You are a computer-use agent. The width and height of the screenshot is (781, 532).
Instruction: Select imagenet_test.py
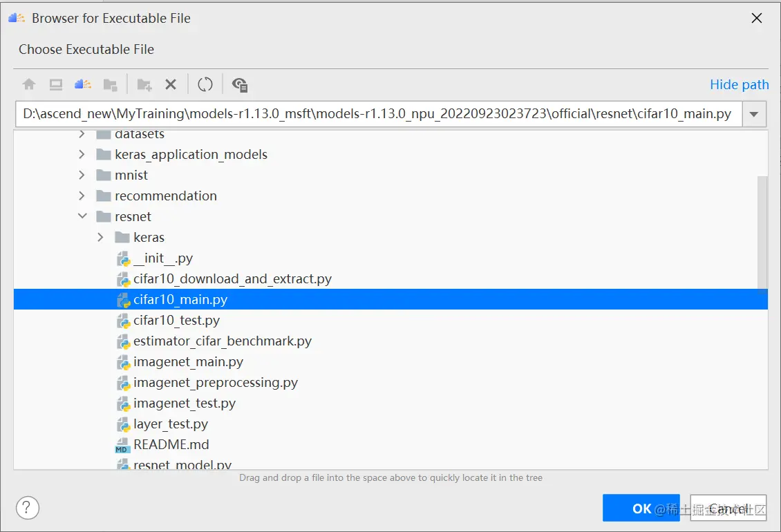coord(185,403)
